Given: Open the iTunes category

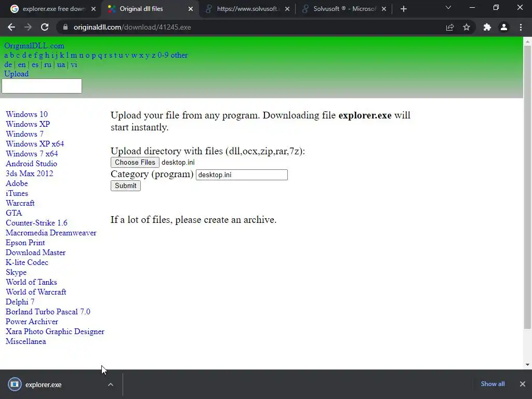Looking at the screenshot, I should pyautogui.click(x=17, y=193).
